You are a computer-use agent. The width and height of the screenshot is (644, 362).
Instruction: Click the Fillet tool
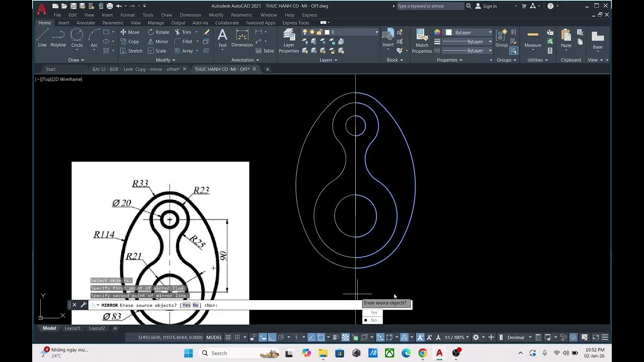(x=183, y=42)
